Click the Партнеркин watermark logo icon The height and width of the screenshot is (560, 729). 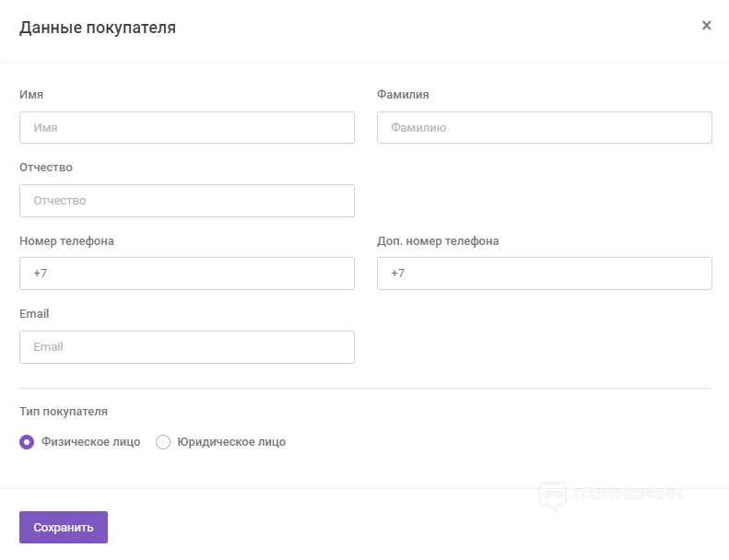click(x=552, y=496)
